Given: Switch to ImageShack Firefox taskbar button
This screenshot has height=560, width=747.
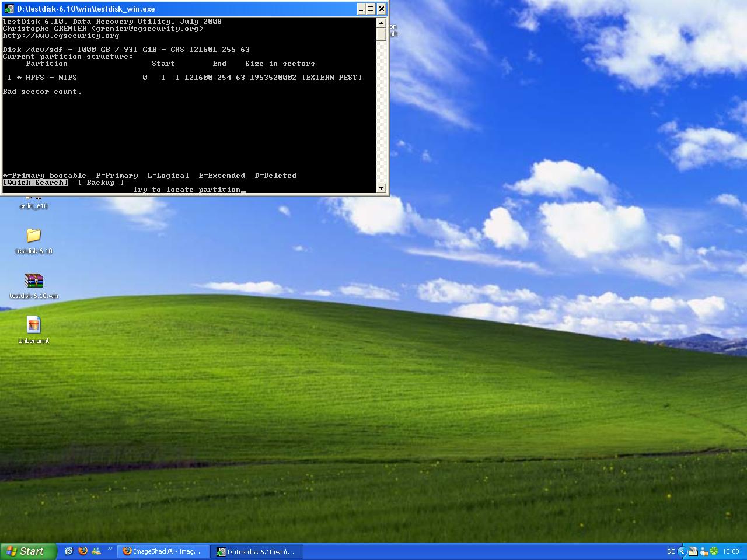Looking at the screenshot, I should (x=163, y=551).
